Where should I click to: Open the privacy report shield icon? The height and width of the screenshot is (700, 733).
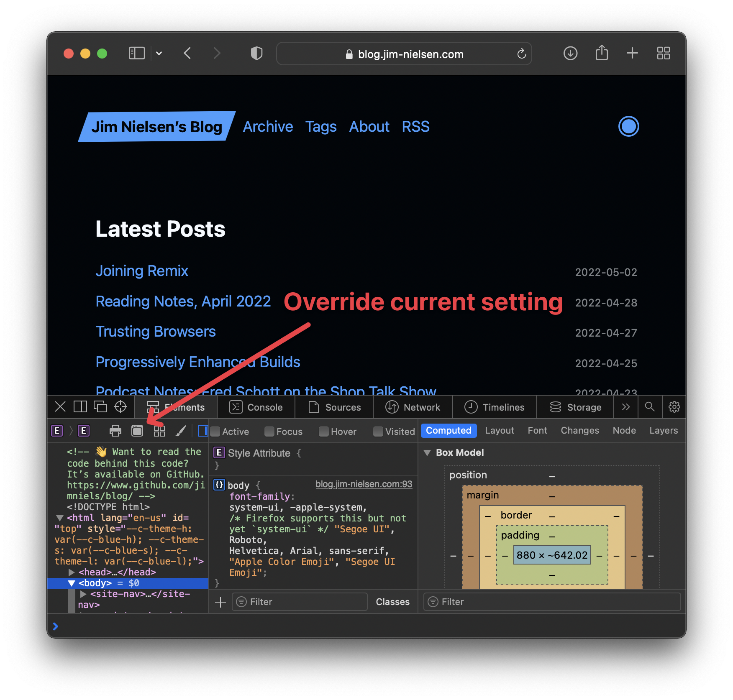coord(256,53)
